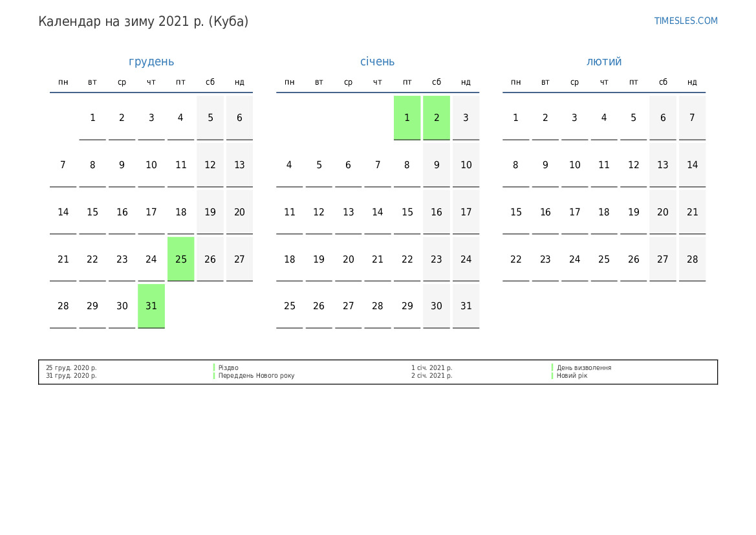756x535 pixels.
Task: Click legend entry 'День визволення'
Action: click(x=584, y=367)
